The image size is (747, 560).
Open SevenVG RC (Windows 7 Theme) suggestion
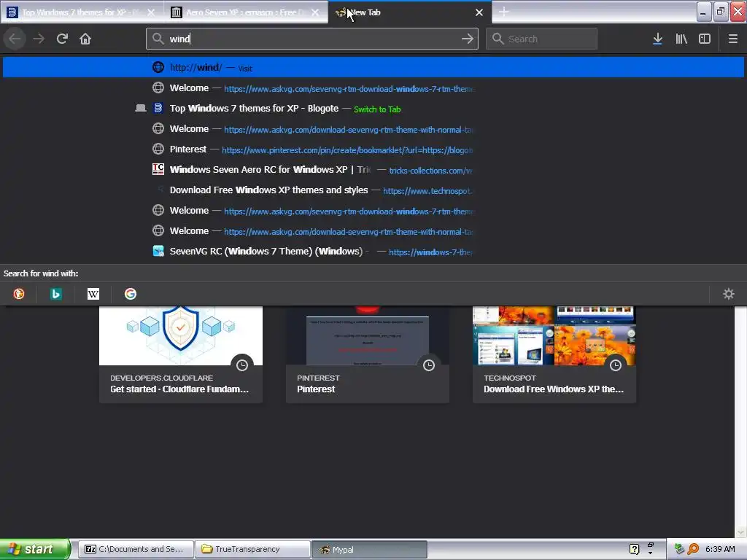pyautogui.click(x=373, y=252)
